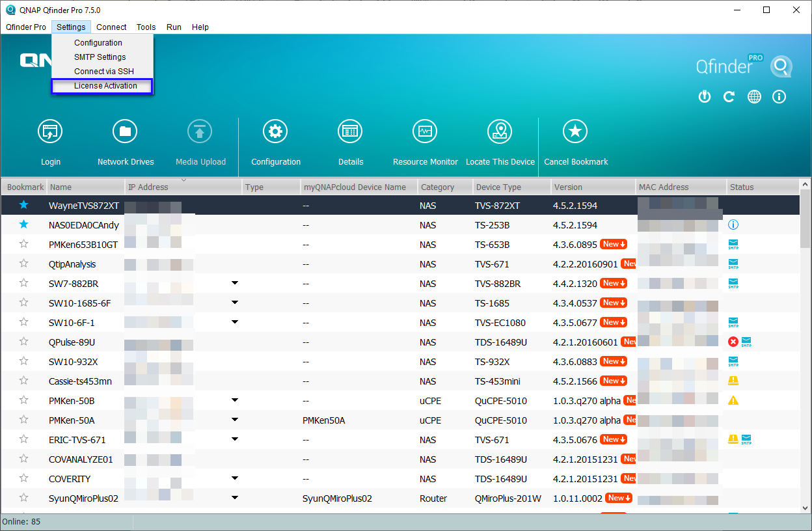The height and width of the screenshot is (531, 812).
Task: Sort by the Version column header
Action: click(593, 187)
